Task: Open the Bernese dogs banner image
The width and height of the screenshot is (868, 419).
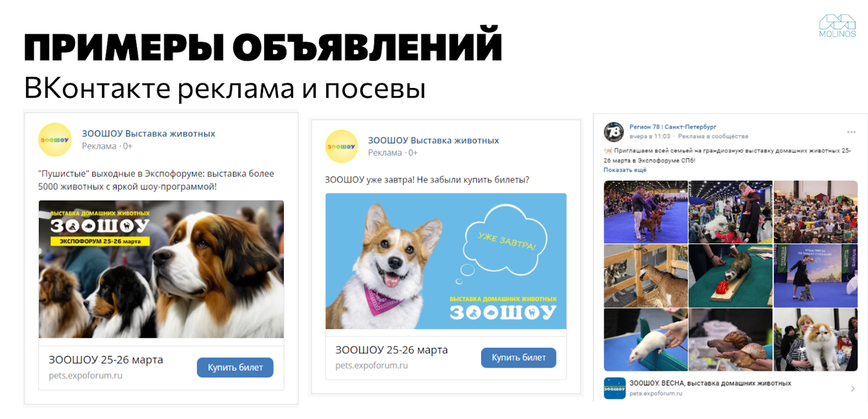Action: [161, 269]
